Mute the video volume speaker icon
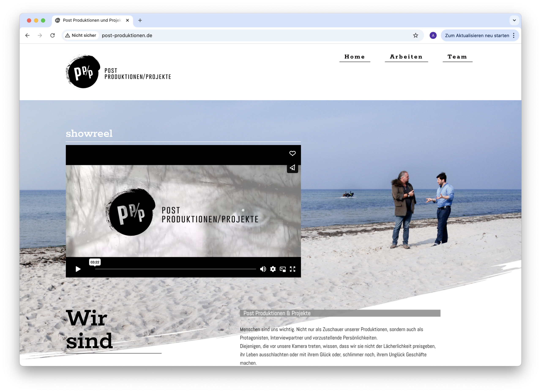Screen dimensions: 541x392 coord(263,269)
